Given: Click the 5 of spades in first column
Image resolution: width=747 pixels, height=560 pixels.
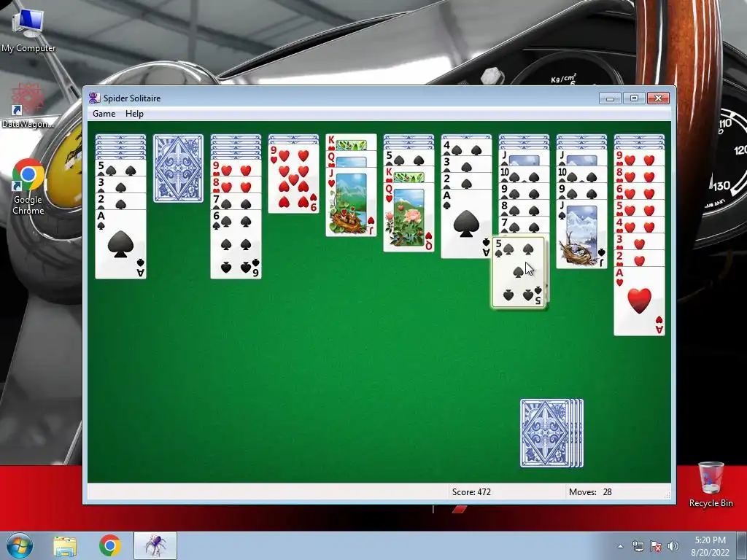Looking at the screenshot, I should (120, 167).
